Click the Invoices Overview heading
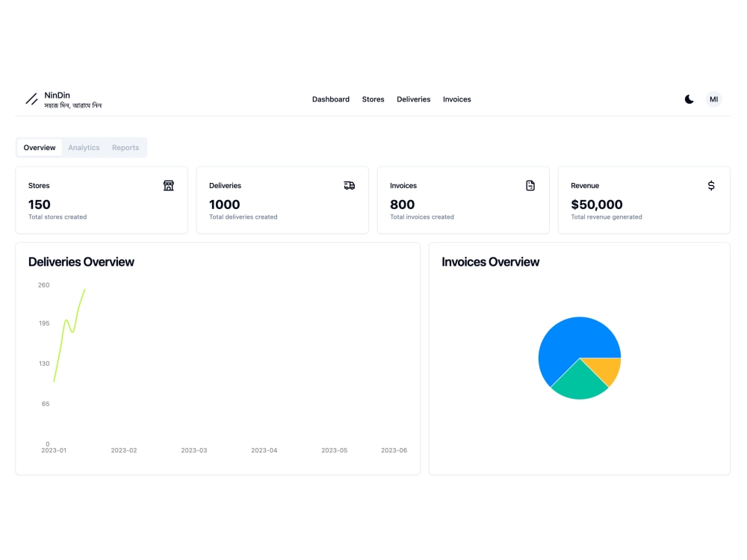Viewport: 747px width, 560px height. [x=490, y=262]
